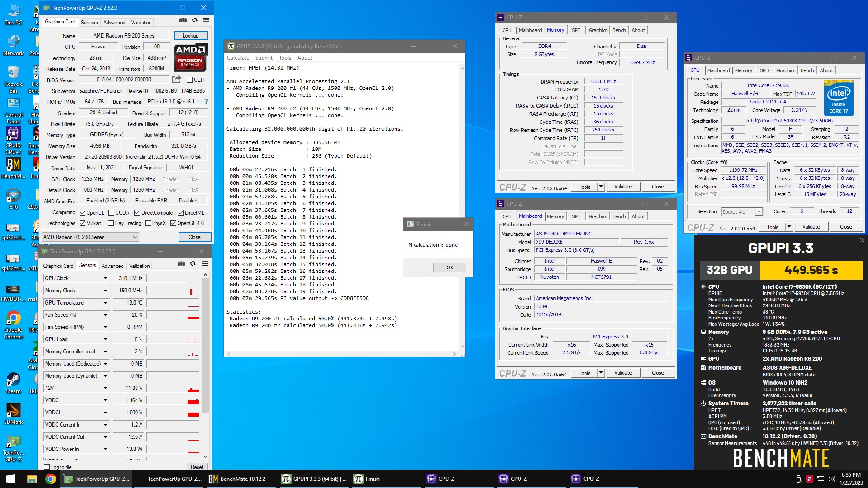Click OK in the Finish dialog

coord(449,267)
